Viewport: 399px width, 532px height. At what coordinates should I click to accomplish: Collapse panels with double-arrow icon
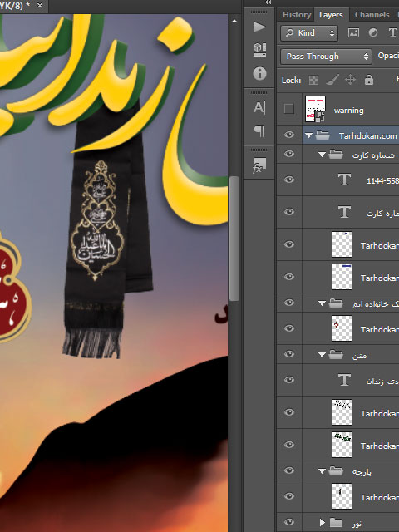268,2
